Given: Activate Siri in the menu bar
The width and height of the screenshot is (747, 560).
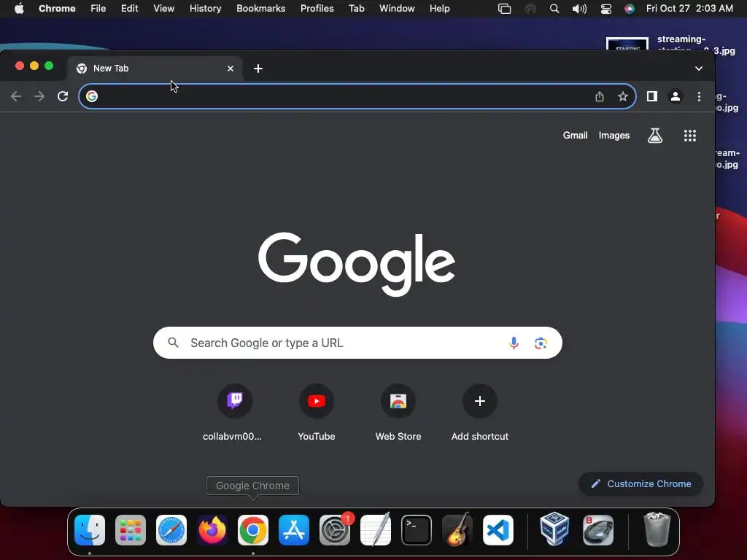Looking at the screenshot, I should [x=630, y=9].
